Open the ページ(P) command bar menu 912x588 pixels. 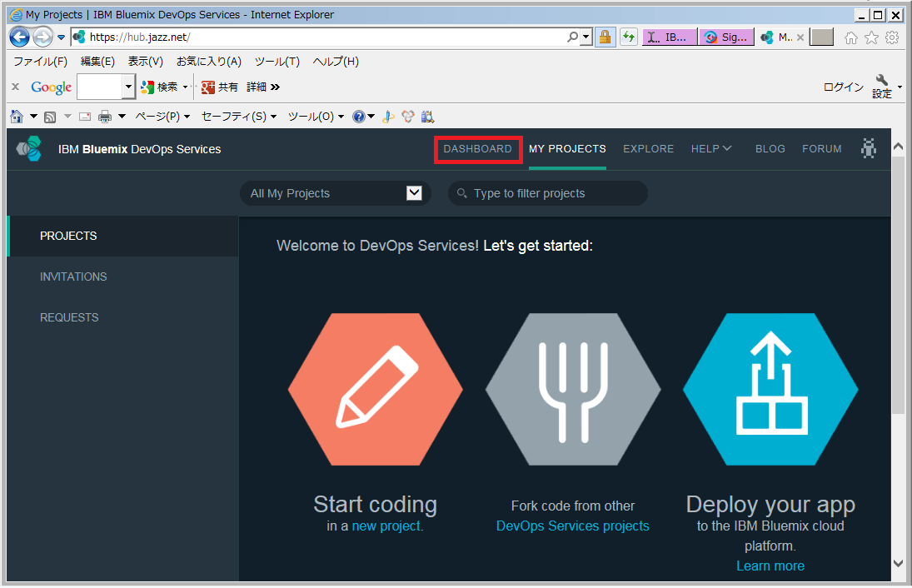[162, 117]
